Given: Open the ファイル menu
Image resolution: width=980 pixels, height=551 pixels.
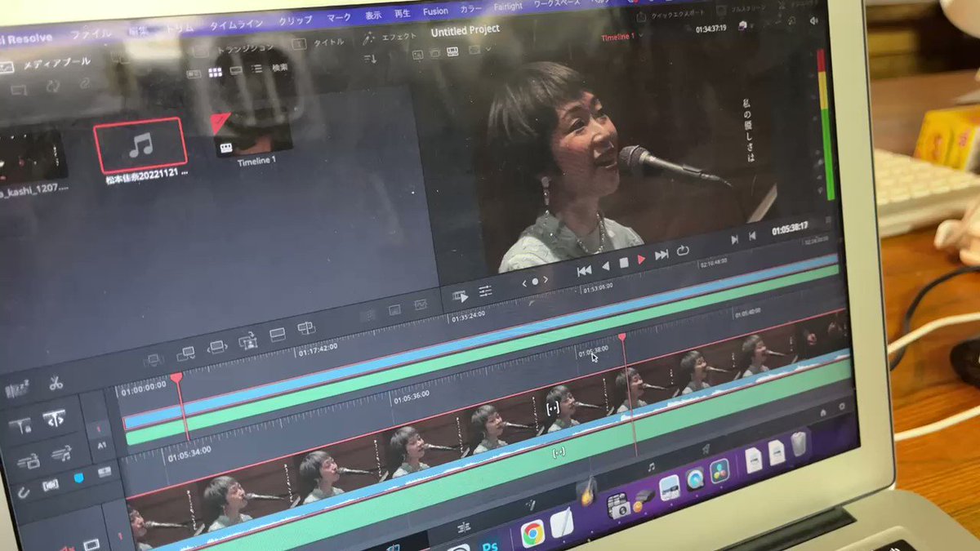Looking at the screenshot, I should [91, 35].
